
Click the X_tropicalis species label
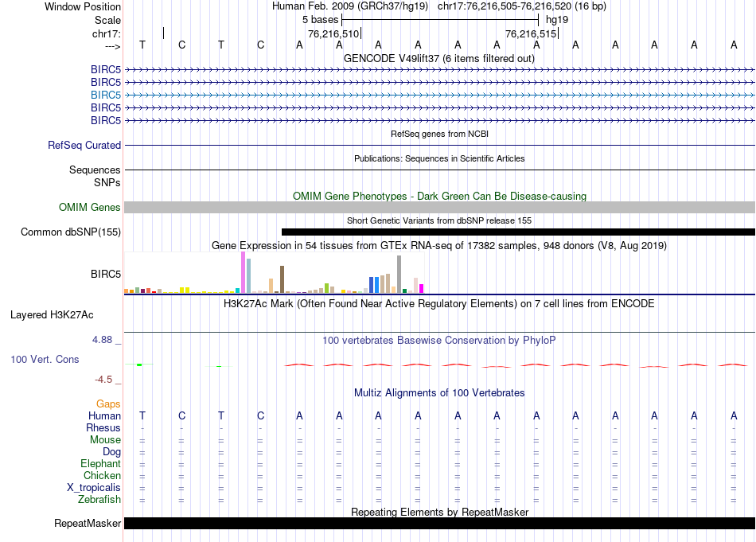click(94, 488)
